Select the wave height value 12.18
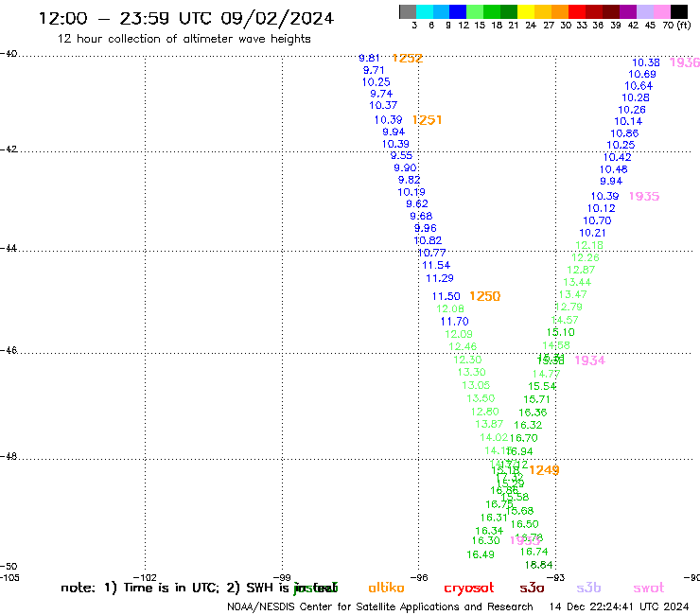The height and width of the screenshot is (615, 700). coord(589,245)
